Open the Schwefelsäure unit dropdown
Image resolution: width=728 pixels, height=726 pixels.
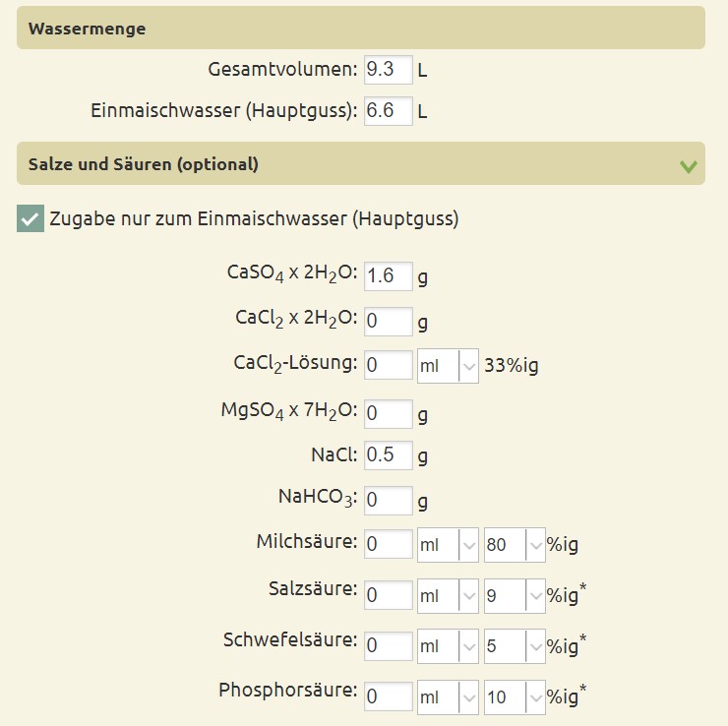(448, 645)
